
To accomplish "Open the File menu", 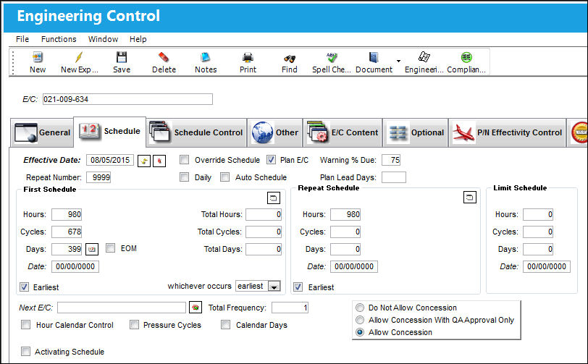I will tap(22, 39).
